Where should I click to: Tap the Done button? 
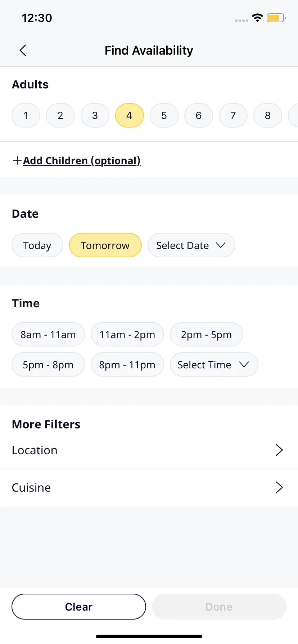[219, 607]
